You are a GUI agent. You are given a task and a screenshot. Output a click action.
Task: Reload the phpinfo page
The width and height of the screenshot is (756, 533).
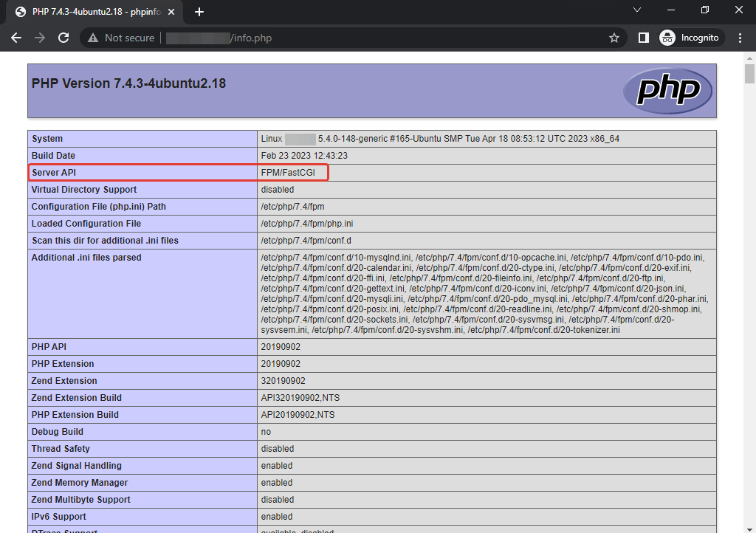(x=63, y=37)
